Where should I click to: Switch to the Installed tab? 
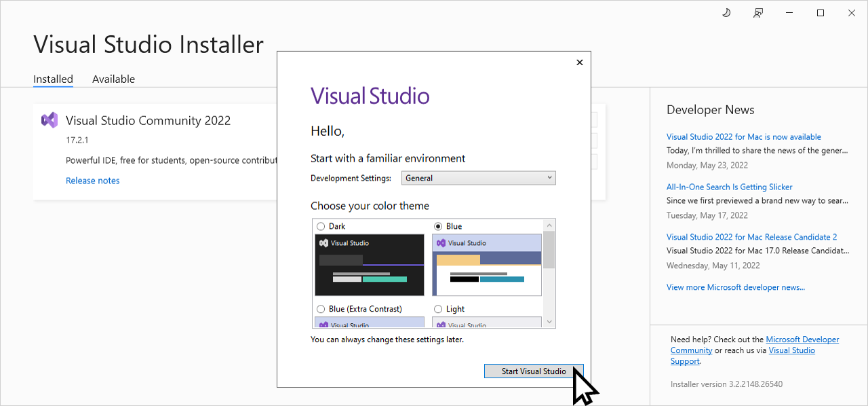(x=53, y=79)
